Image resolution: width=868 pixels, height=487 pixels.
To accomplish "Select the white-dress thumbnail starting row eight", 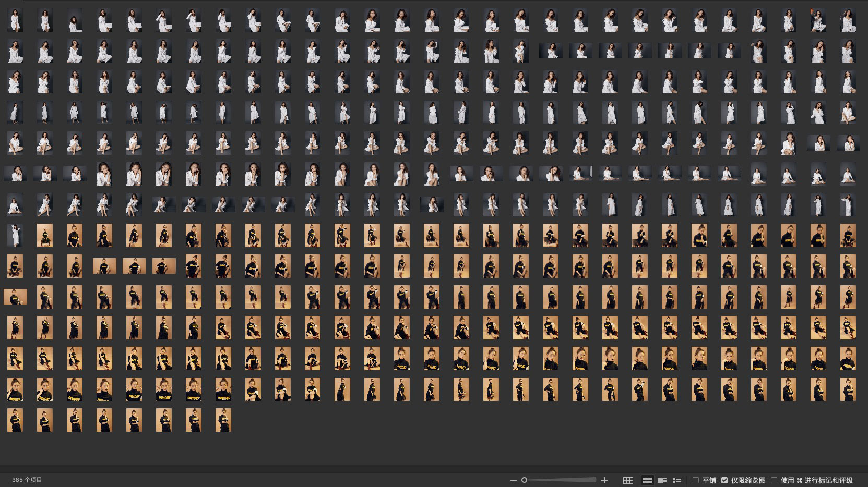I will 15,236.
